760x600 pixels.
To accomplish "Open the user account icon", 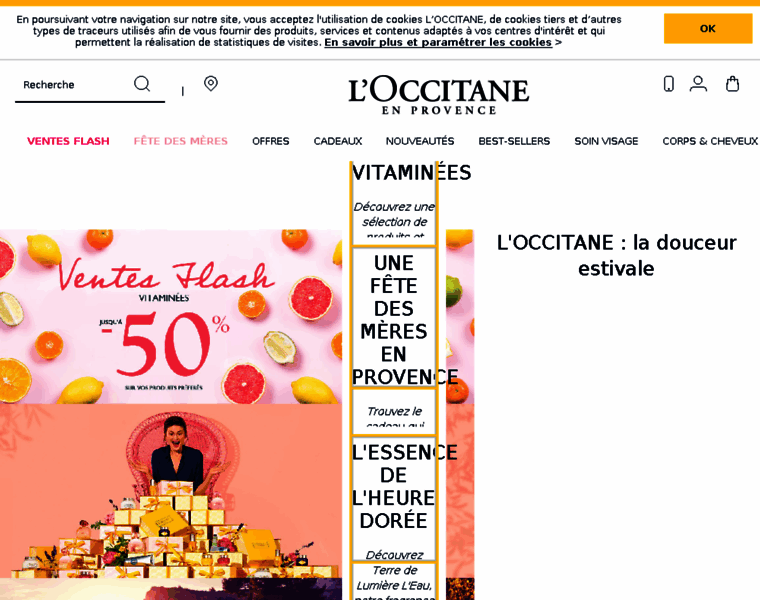I will point(698,83).
